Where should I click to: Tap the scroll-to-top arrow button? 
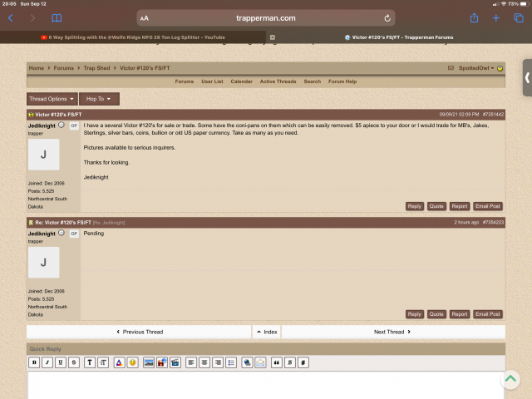510,379
